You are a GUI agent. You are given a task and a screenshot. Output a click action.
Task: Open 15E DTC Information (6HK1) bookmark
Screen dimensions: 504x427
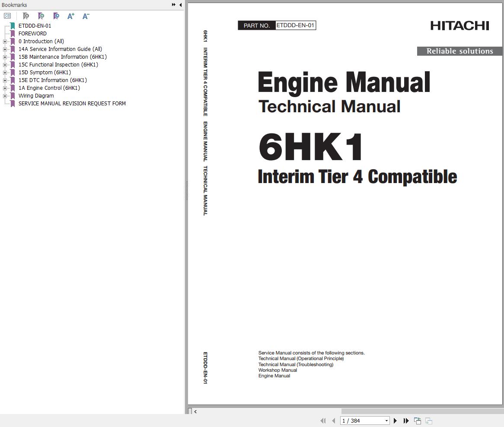[53, 80]
